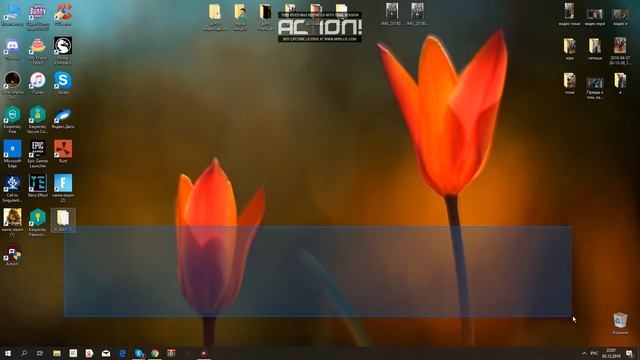Switch to Skype on the taskbar

click(139, 353)
